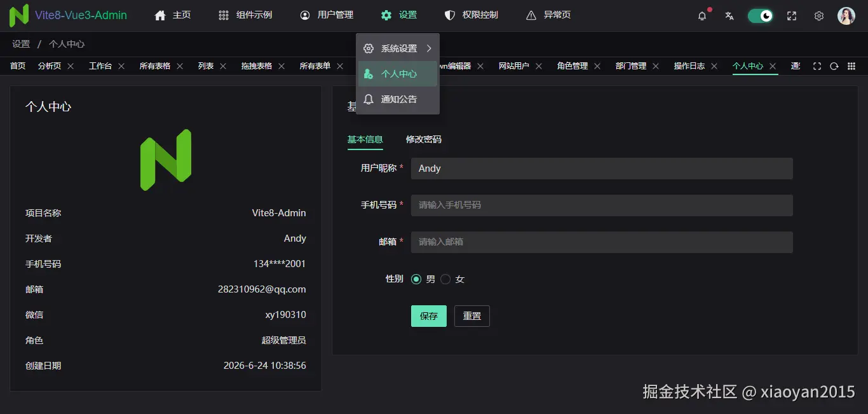Screen dimensions: 868x414
Task: Open the 用户管理 top menu
Action: point(327,15)
